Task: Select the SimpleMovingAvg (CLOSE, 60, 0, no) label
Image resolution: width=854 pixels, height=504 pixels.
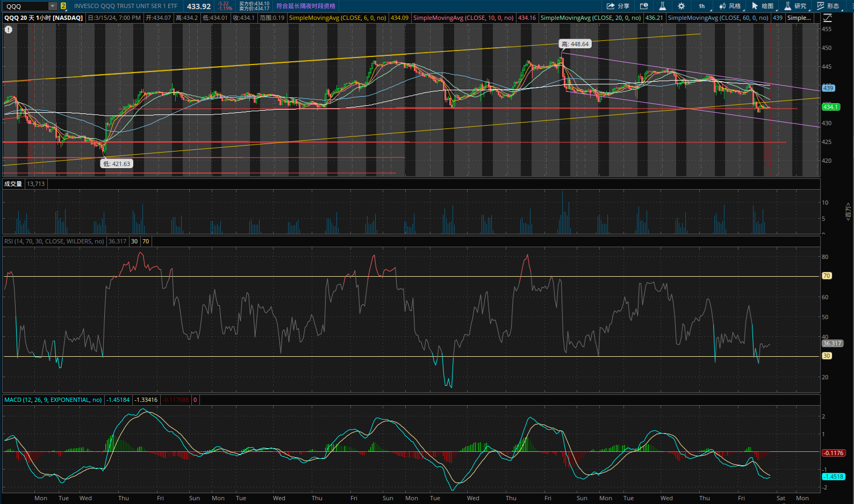Action: click(718, 18)
